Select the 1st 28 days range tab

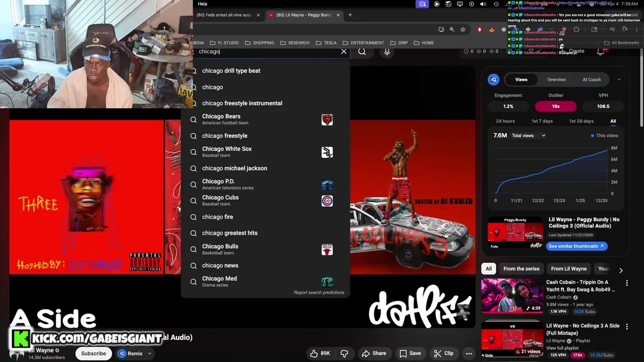pyautogui.click(x=581, y=121)
